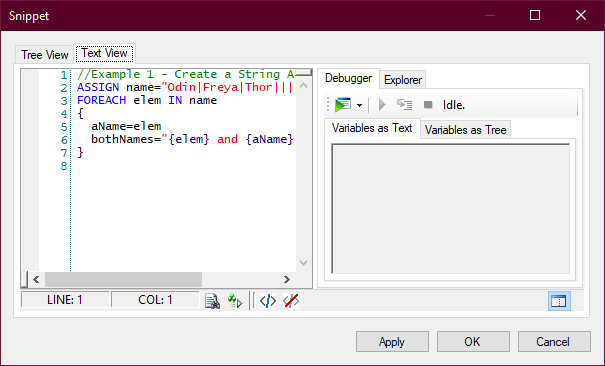
Task: Click the OK button
Action: (x=473, y=342)
